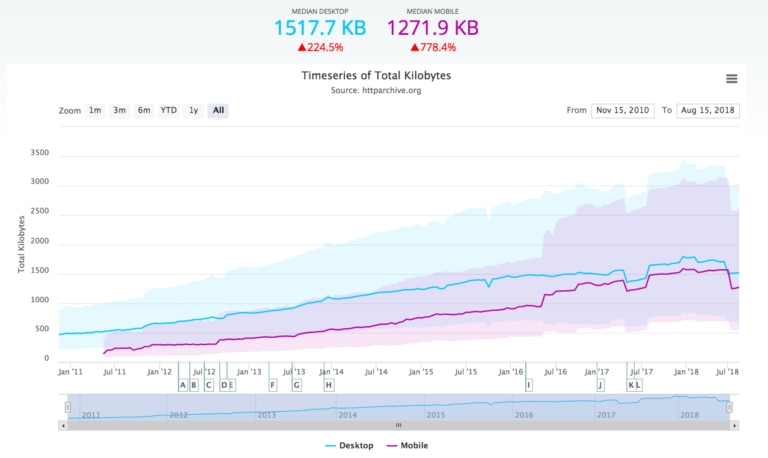Image resolution: width=768 pixels, height=458 pixels.
Task: Select YTD zoom range
Action: click(169, 110)
